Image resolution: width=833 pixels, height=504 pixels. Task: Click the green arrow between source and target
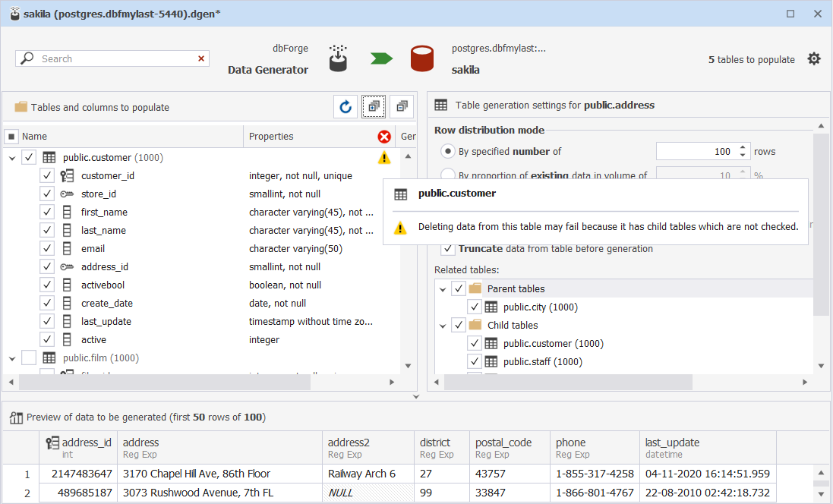pos(381,58)
